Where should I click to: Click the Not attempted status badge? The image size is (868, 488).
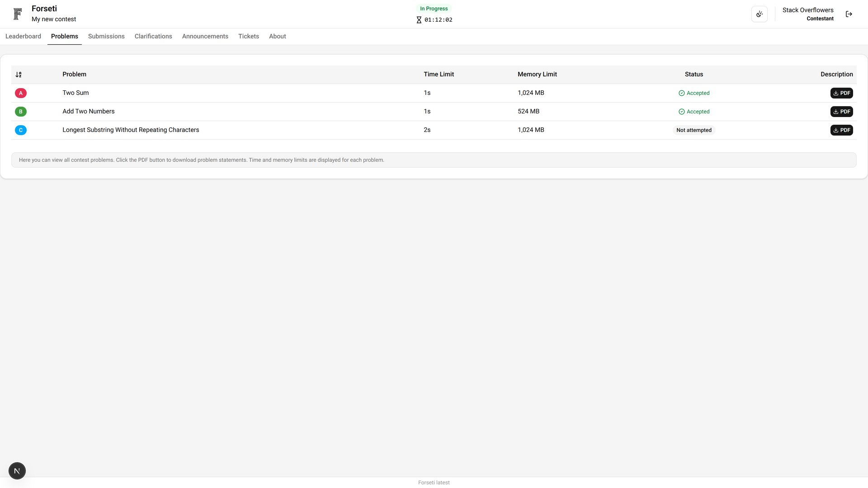[x=694, y=130]
